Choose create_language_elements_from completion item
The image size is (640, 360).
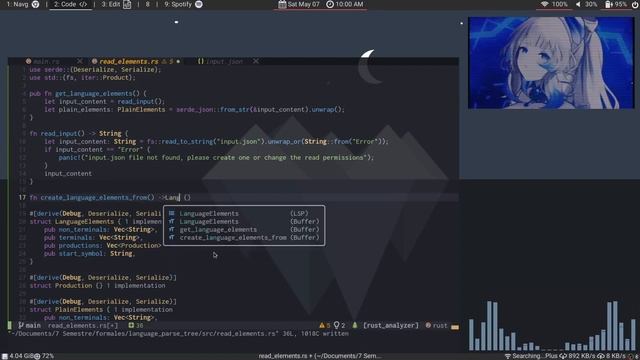(244, 238)
